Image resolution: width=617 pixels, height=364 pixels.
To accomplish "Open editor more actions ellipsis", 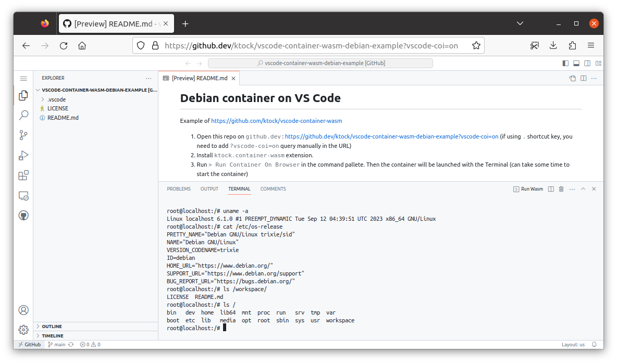I will 594,78.
